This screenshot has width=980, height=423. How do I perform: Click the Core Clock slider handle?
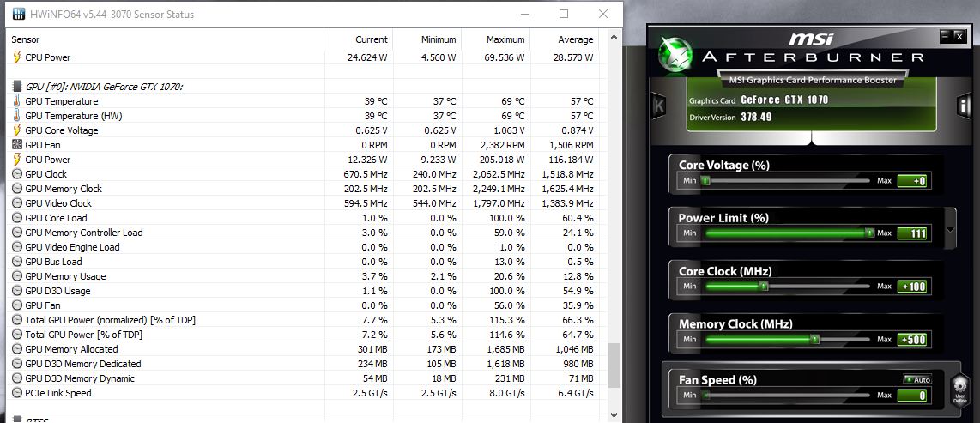tap(763, 287)
